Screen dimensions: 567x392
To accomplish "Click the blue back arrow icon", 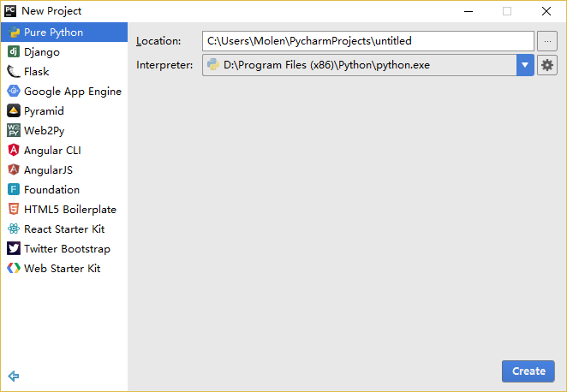I will (x=14, y=376).
